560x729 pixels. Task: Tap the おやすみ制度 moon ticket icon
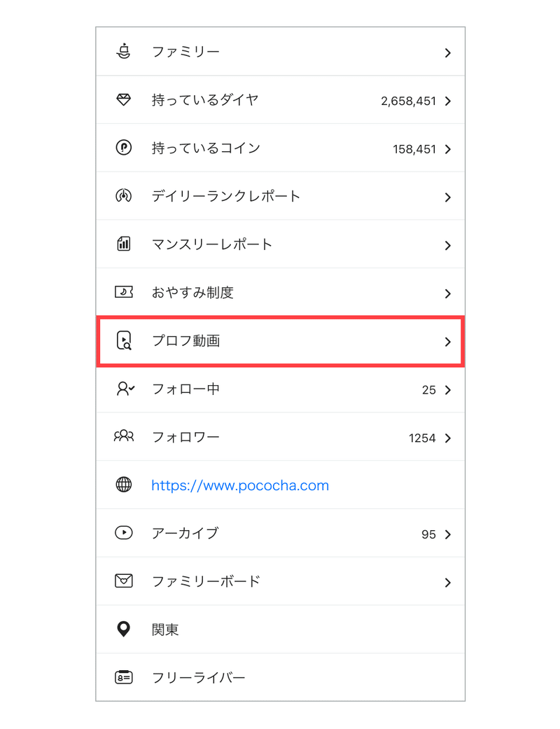tap(124, 292)
